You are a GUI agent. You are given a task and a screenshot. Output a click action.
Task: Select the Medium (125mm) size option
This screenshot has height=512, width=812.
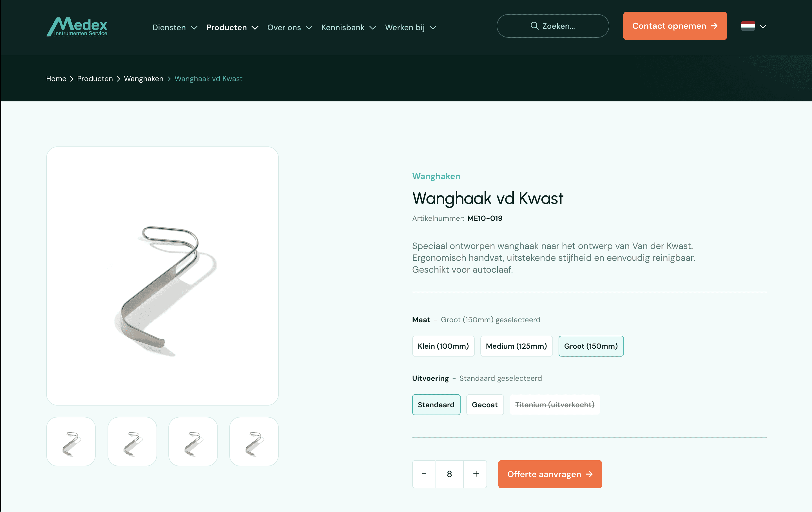pos(516,346)
